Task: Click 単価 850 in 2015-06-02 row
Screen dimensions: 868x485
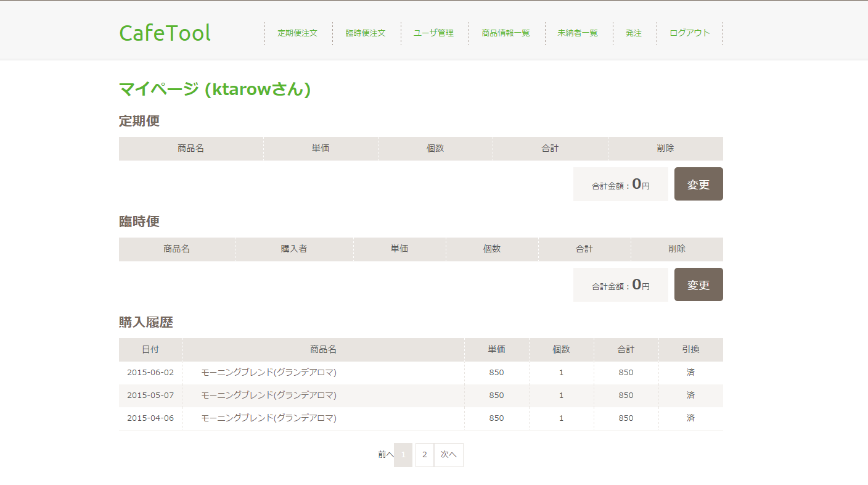Action: coord(497,373)
